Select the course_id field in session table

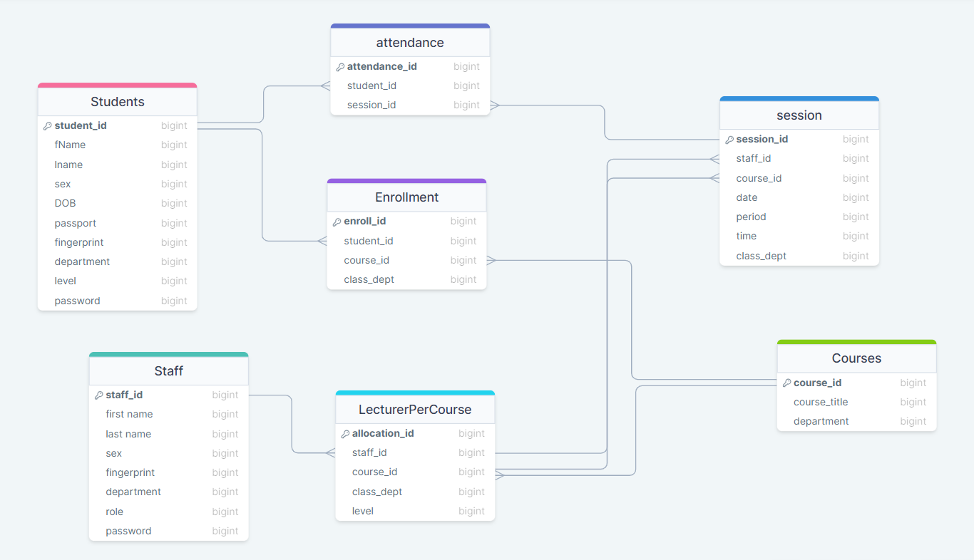pyautogui.click(x=799, y=178)
